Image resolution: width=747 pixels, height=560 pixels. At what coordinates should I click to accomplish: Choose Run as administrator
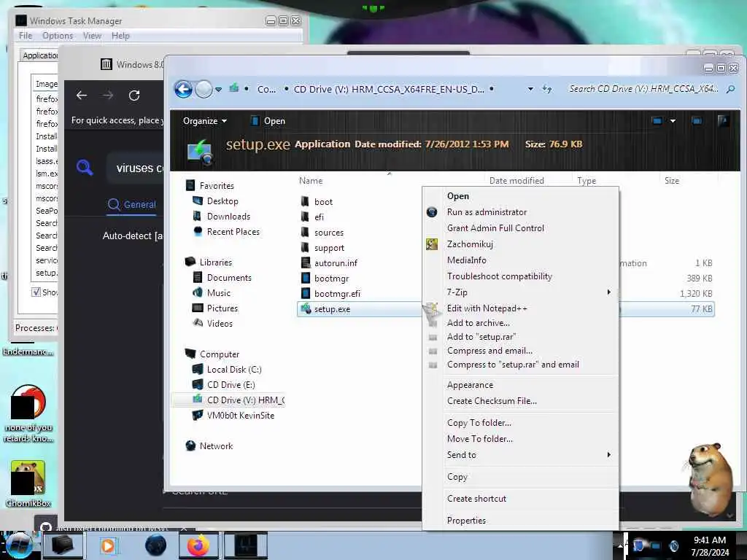520,212
